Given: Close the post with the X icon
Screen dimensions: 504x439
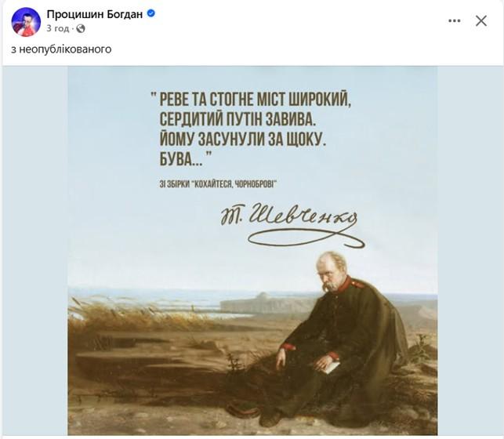Looking at the screenshot, I should coord(480,21).
